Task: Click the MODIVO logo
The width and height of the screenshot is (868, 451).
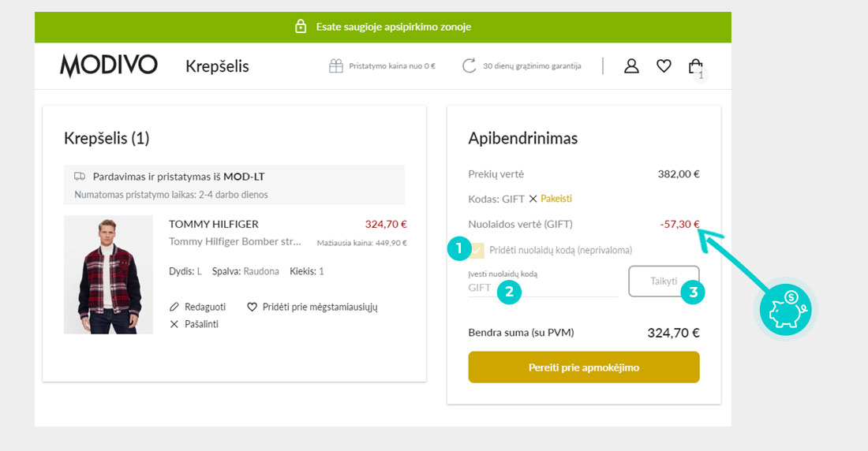Action: [109, 66]
